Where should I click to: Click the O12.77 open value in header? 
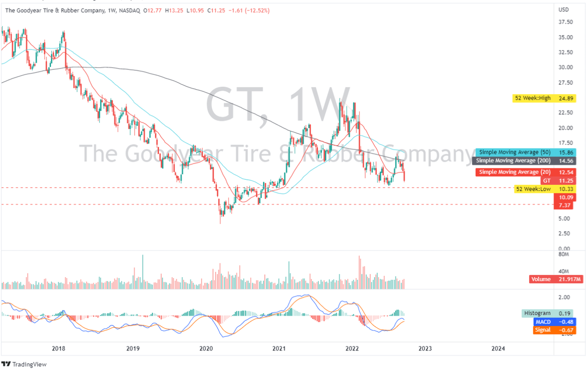click(x=153, y=10)
